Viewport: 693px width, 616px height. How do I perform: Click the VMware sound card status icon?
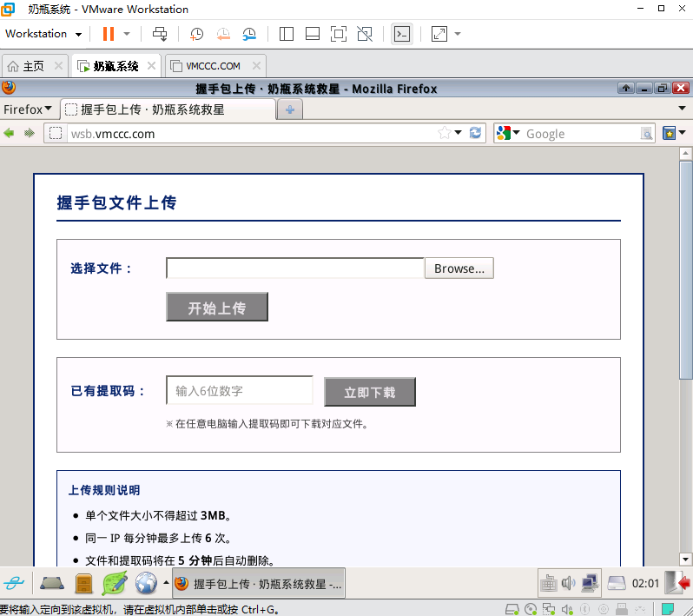point(567,609)
